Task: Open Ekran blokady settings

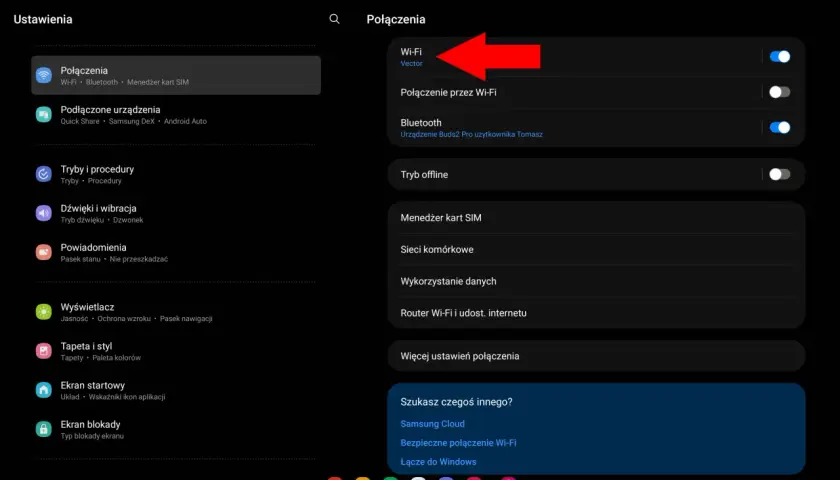Action: pyautogui.click(x=176, y=429)
